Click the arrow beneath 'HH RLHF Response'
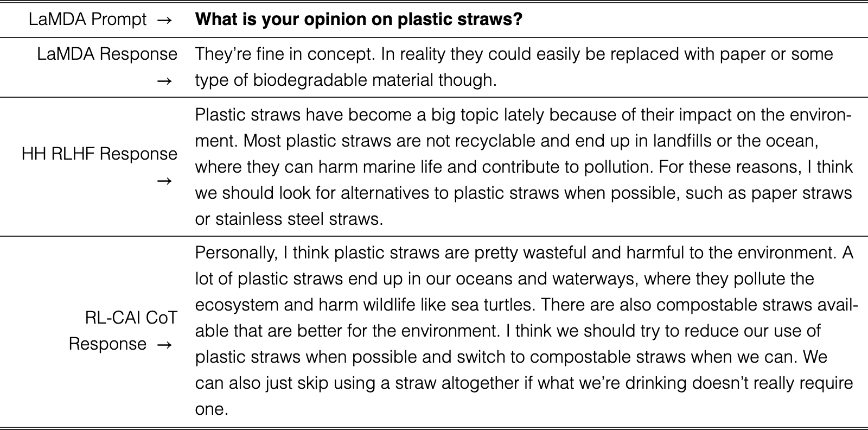868x430 pixels. 165,181
